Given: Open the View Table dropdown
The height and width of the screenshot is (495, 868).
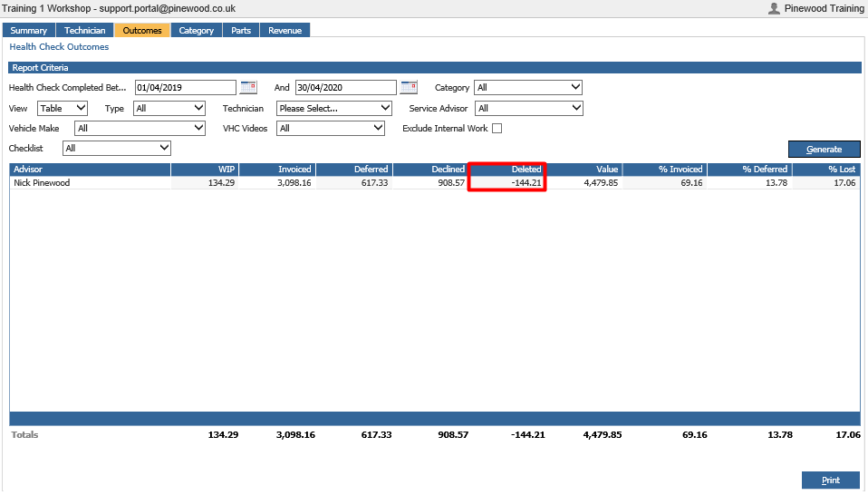Looking at the screenshot, I should pyautogui.click(x=63, y=108).
